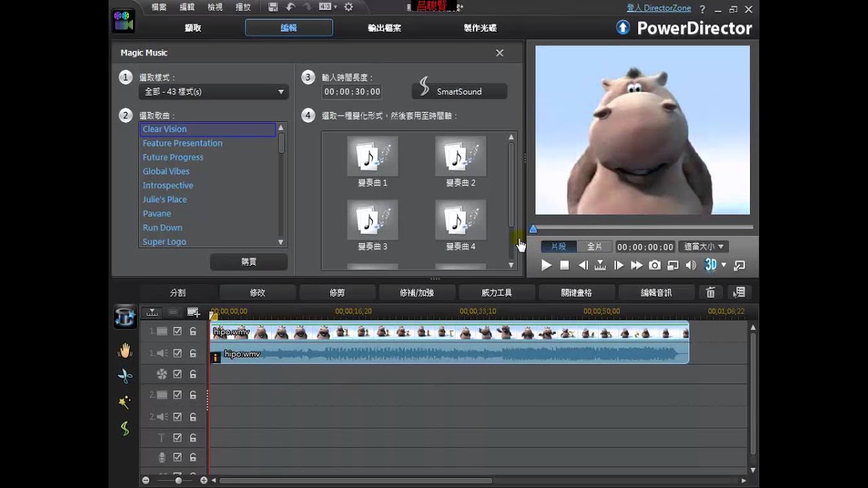Click the storyboard view icon
The image size is (868, 488).
174,312
